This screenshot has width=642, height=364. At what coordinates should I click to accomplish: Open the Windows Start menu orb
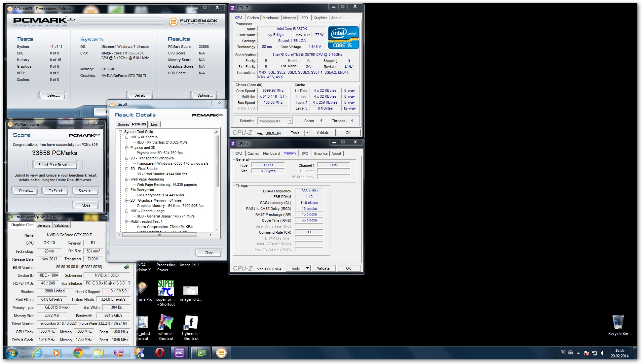(12, 353)
